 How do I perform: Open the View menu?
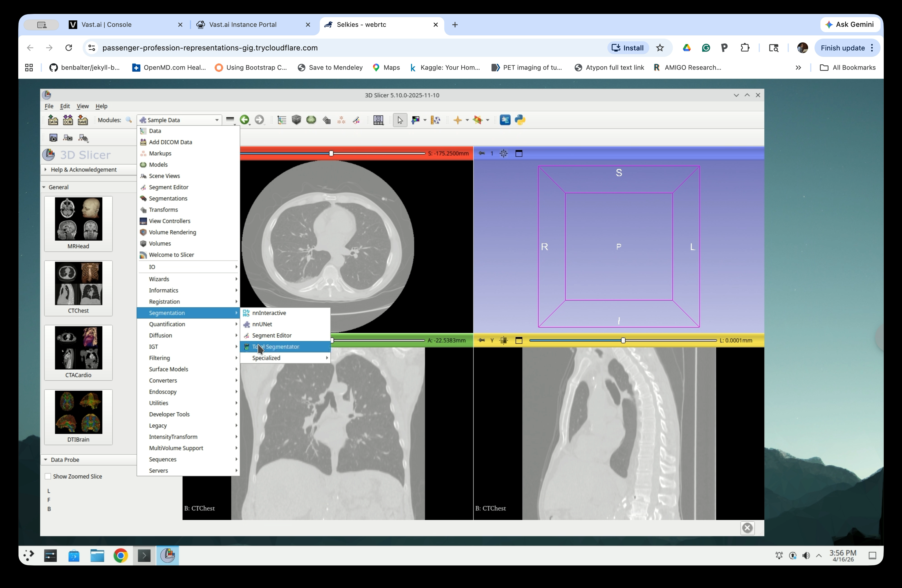coord(82,106)
